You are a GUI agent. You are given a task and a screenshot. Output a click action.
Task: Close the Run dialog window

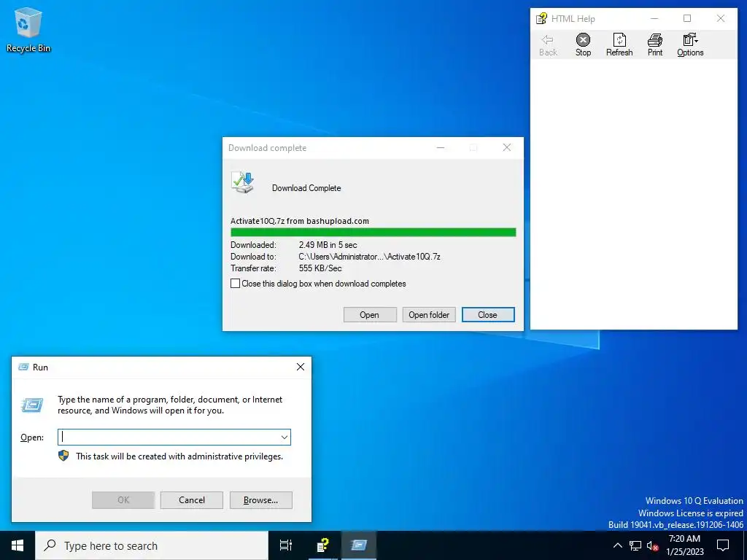pyautogui.click(x=300, y=367)
